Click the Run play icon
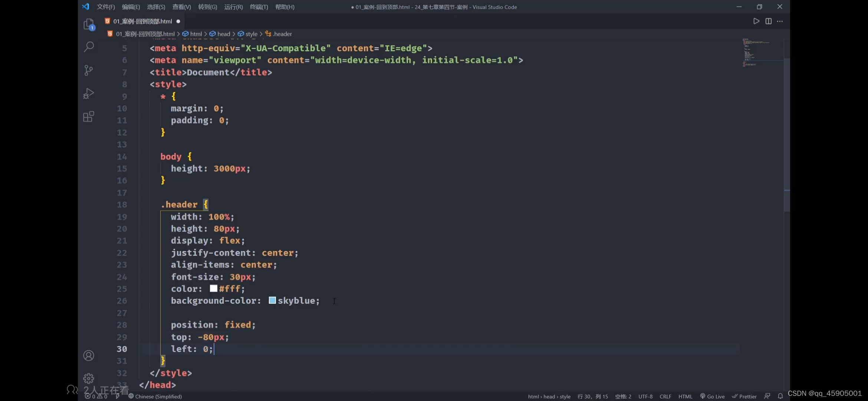Screen dimensions: 868x401 point(756,21)
